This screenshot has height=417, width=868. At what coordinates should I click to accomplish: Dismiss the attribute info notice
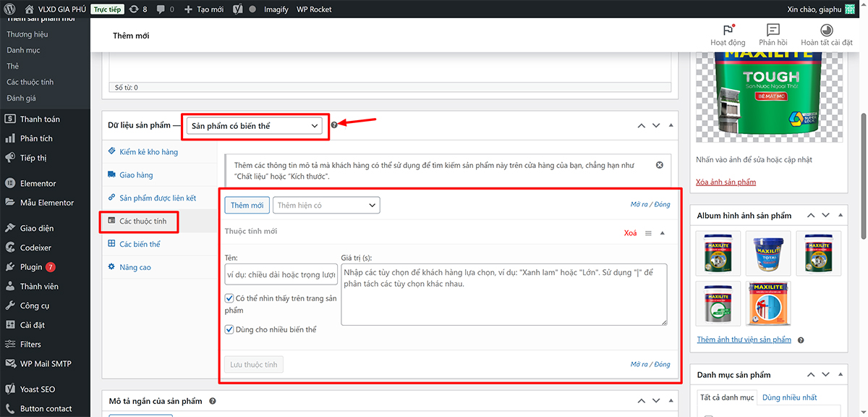click(x=659, y=165)
